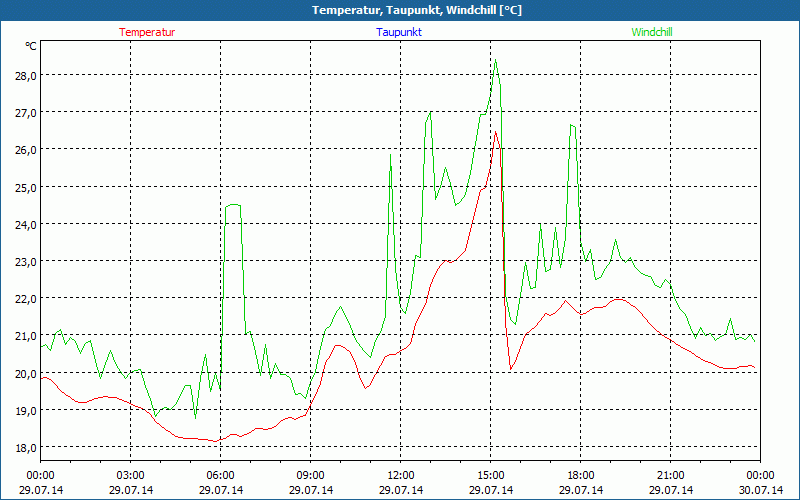Screen dimensions: 800x500
Task: Click the 06:00 time axis label
Action: (x=220, y=476)
